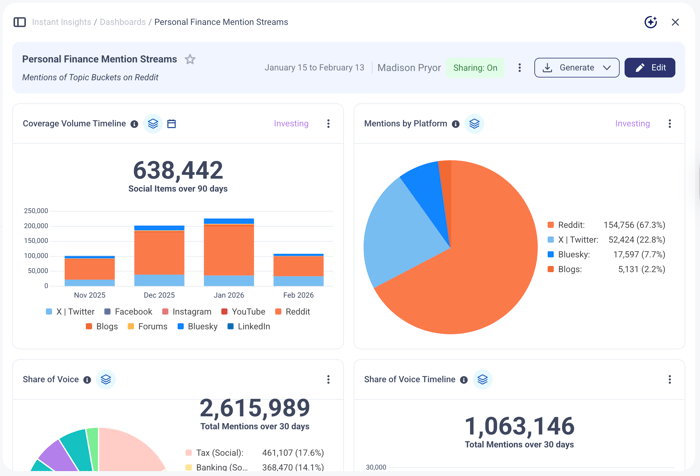The width and height of the screenshot is (700, 476).
Task: Click layers icon on Share of Voice
Action: (x=106, y=380)
